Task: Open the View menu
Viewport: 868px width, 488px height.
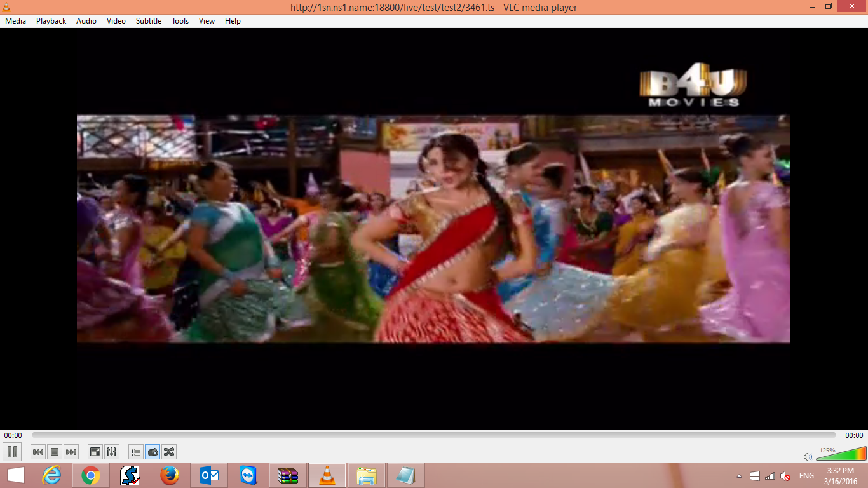Action: 207,21
